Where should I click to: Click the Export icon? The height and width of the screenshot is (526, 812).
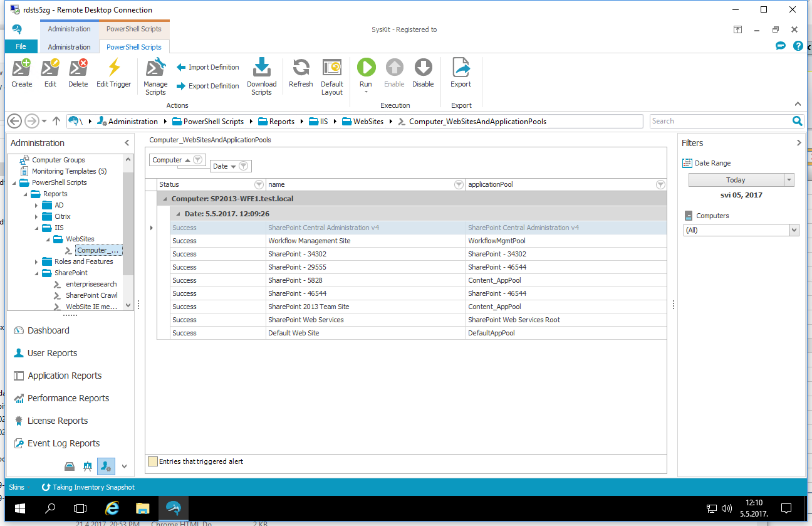pos(461,68)
